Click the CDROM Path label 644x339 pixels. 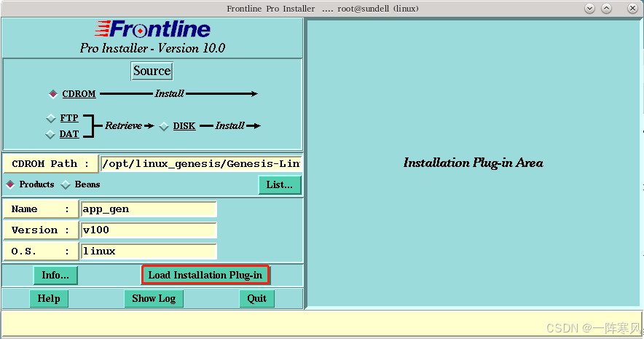[50, 163]
